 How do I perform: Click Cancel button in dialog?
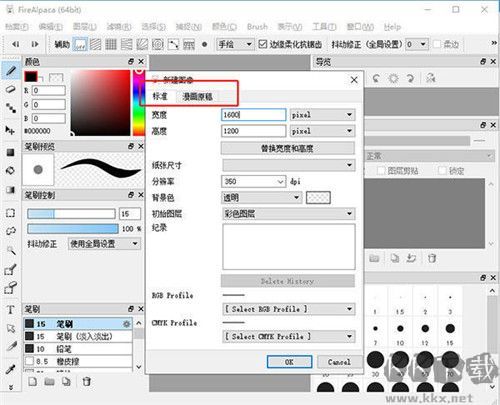coord(339,362)
